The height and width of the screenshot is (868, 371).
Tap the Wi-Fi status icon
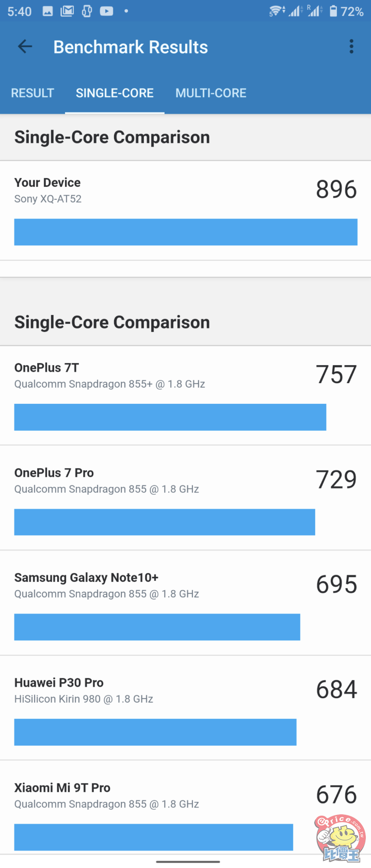click(277, 11)
